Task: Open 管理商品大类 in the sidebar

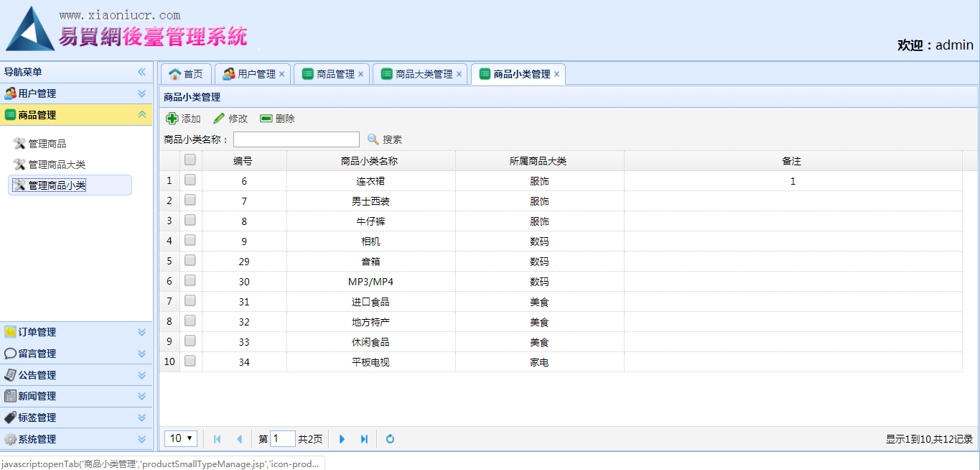Action: point(57,165)
